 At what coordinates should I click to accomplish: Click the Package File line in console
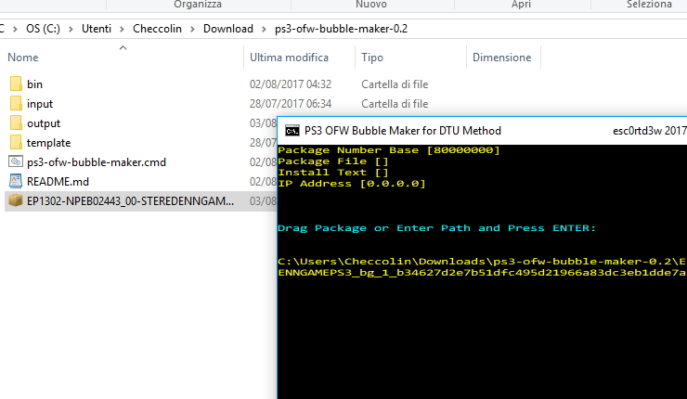[x=333, y=161]
